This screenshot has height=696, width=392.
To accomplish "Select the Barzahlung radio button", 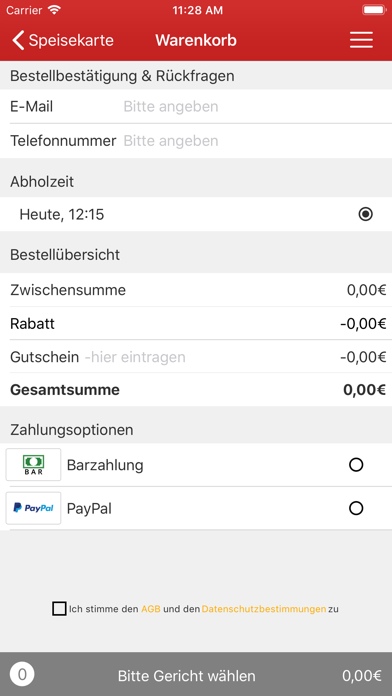I will [x=356, y=465].
